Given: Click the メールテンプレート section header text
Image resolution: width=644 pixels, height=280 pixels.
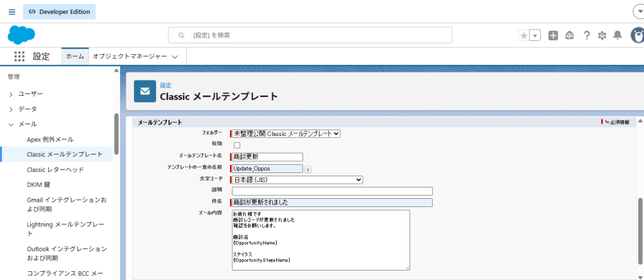Looking at the screenshot, I should point(160,123).
